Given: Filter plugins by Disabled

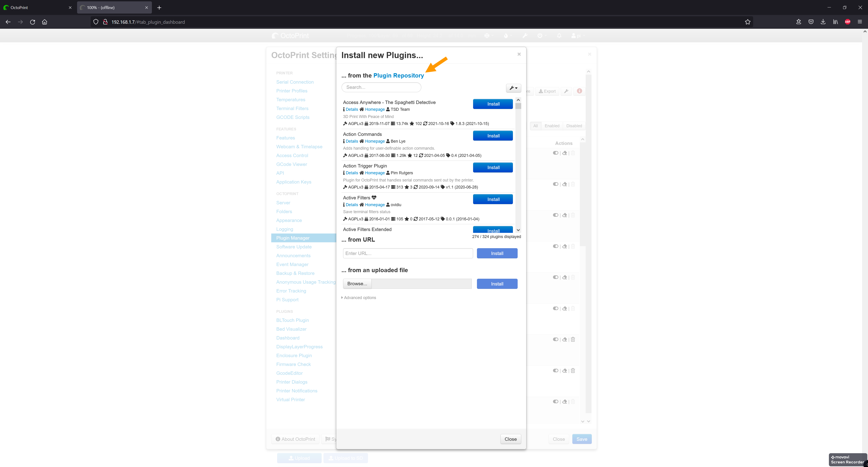Looking at the screenshot, I should point(574,126).
